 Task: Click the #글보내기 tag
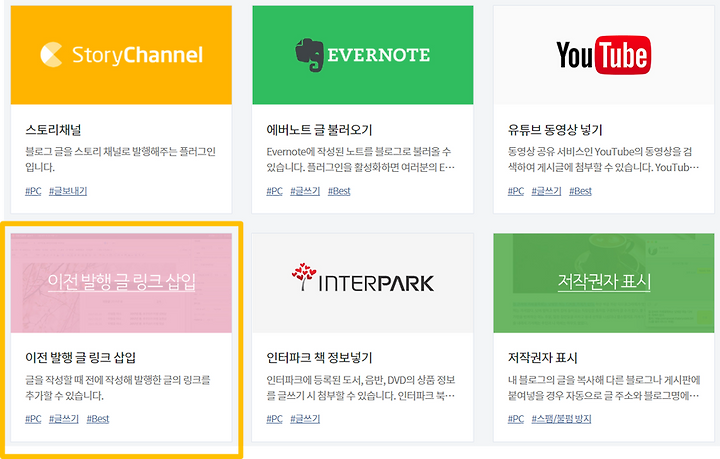coord(68,191)
